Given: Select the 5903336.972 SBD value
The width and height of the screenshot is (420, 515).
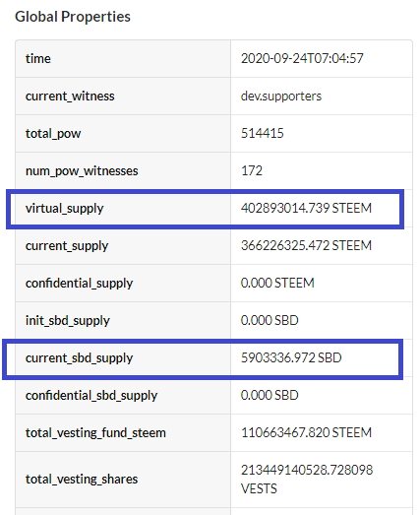Looking at the screenshot, I should 291,358.
